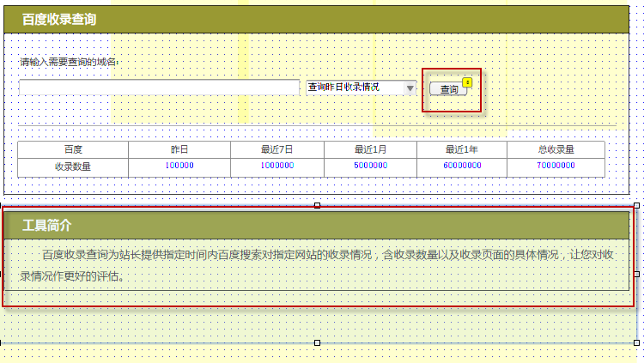This screenshot has height=363, width=644.
Task: Click the 查询 button
Action: click(x=448, y=88)
